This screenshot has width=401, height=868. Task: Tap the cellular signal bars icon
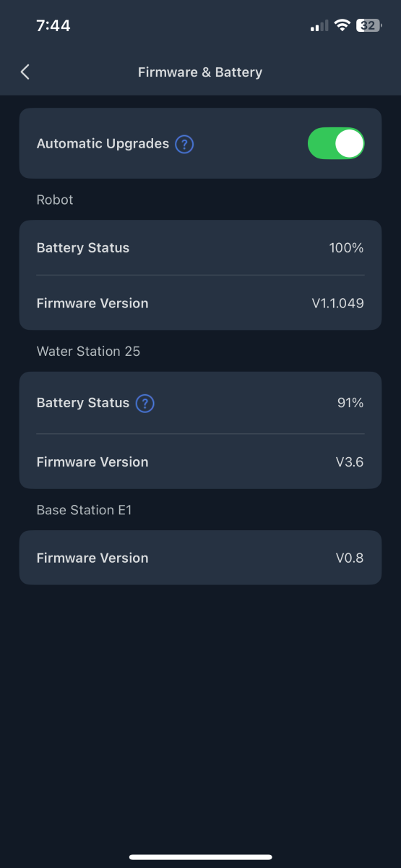pos(319,26)
